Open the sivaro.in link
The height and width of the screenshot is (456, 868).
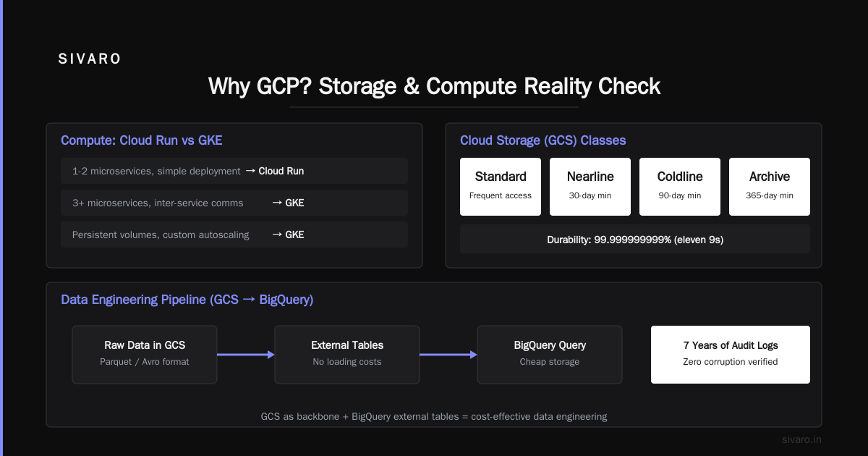[801, 439]
